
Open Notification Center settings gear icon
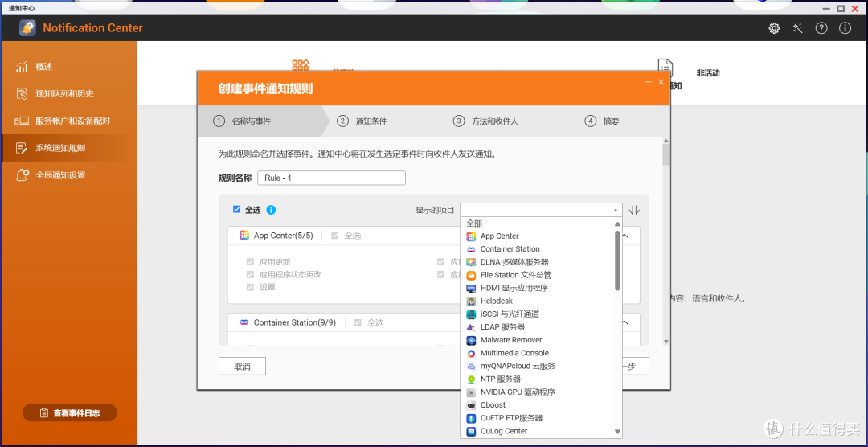[x=774, y=28]
